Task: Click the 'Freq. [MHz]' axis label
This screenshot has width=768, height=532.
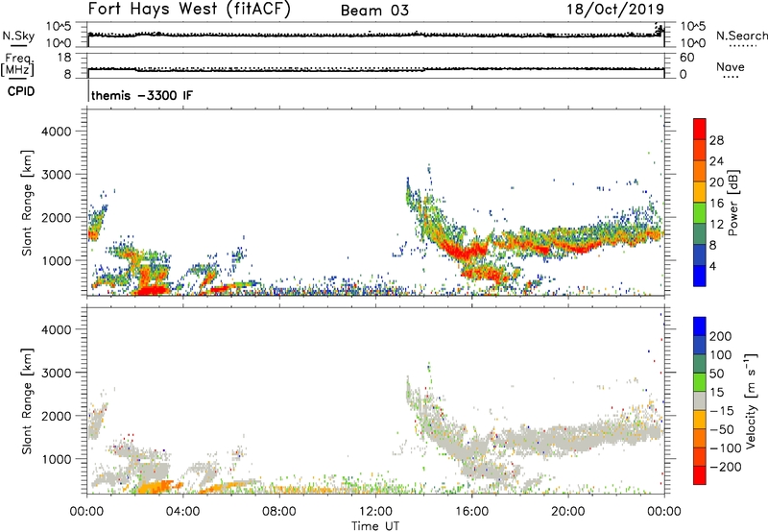Action: click(x=17, y=64)
